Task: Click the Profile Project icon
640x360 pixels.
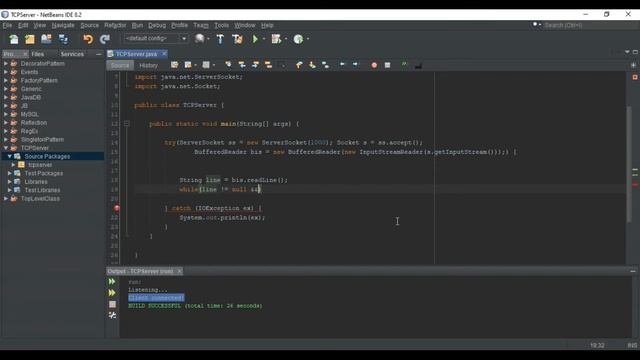Action: point(298,39)
